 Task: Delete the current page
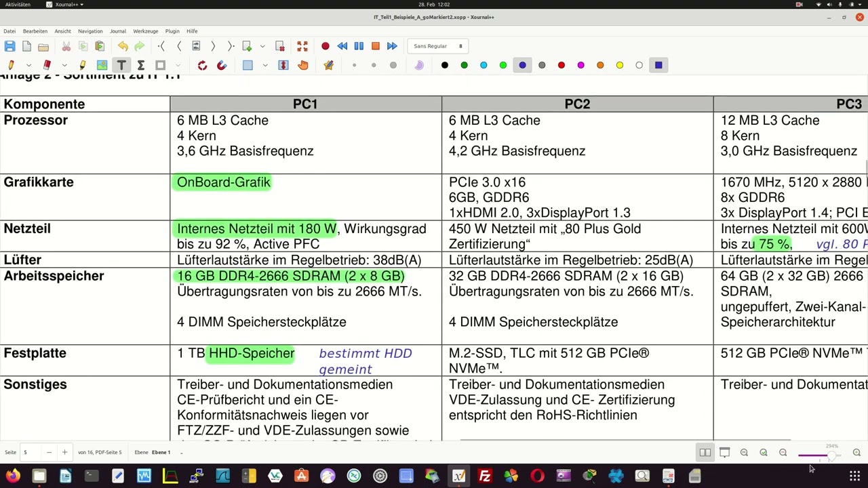tap(280, 46)
